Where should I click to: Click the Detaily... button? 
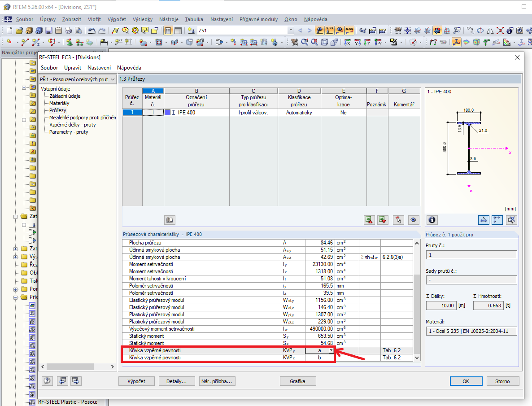point(176,381)
